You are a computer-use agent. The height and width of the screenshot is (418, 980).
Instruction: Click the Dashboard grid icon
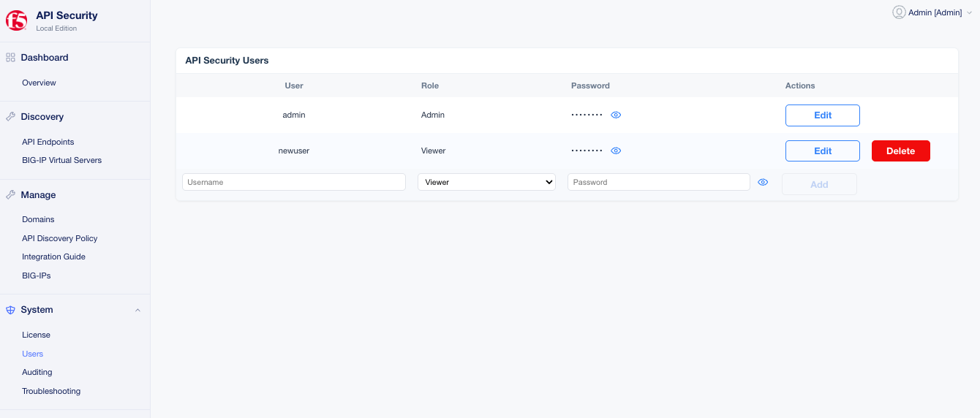pyautogui.click(x=10, y=58)
